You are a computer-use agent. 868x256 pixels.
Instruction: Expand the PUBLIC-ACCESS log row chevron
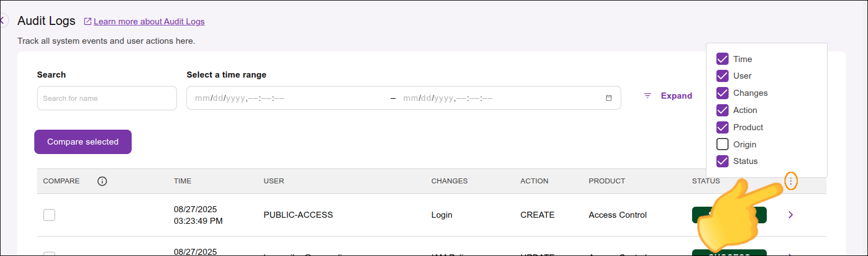pos(791,215)
